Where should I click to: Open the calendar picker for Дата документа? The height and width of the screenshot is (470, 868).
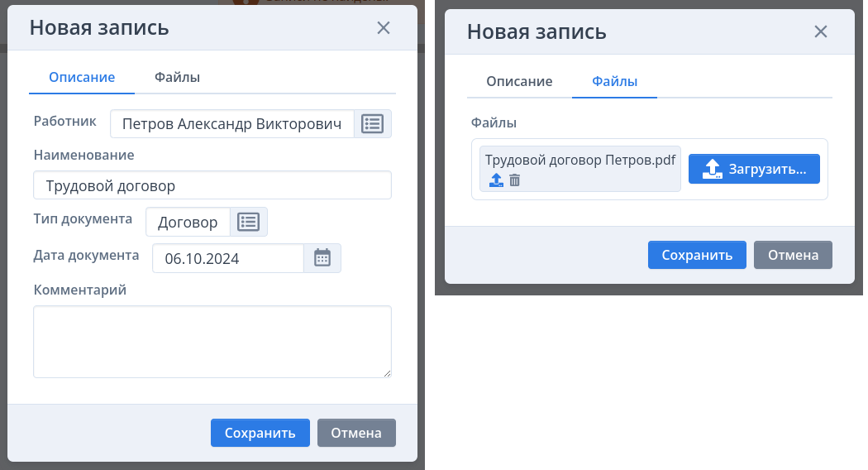(322, 258)
